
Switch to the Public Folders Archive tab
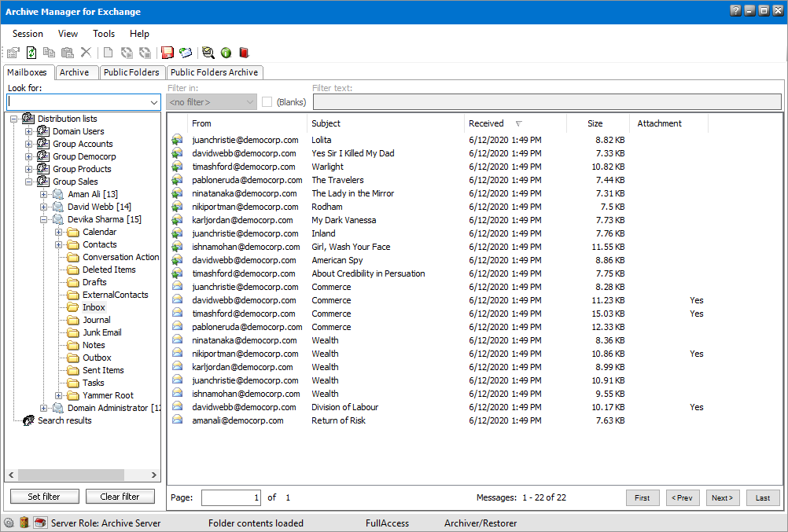(215, 72)
